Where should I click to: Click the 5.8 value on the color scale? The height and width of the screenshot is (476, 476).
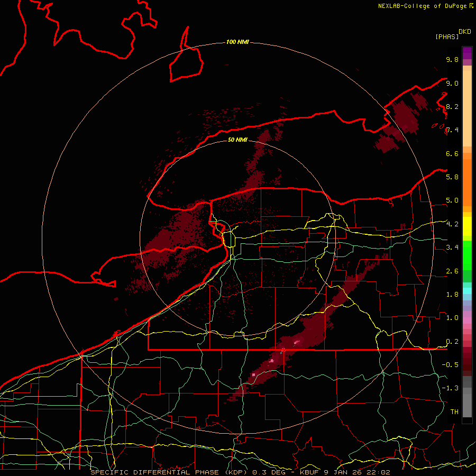point(452,177)
